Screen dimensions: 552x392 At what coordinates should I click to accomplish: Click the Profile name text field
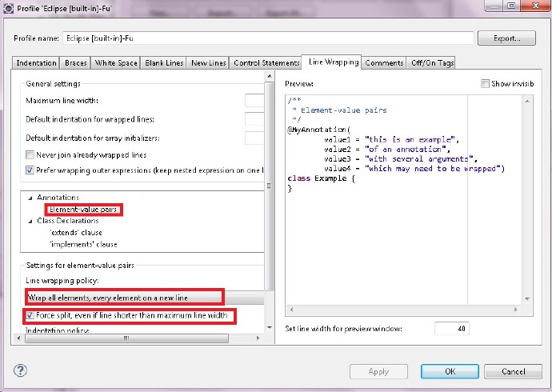click(268, 38)
